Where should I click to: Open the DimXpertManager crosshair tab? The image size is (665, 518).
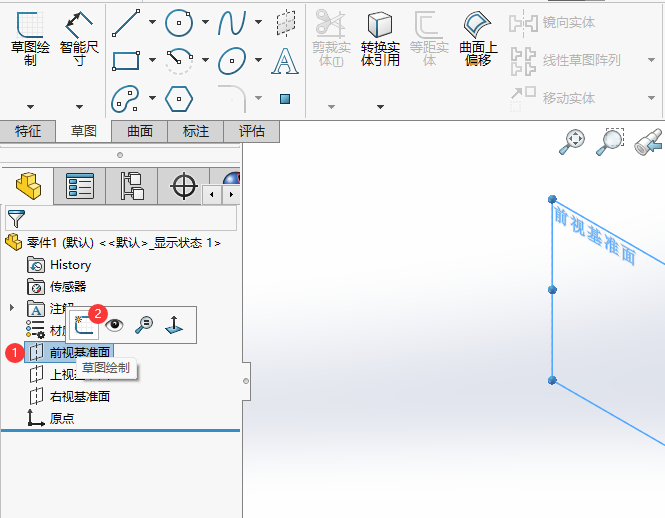coord(184,186)
